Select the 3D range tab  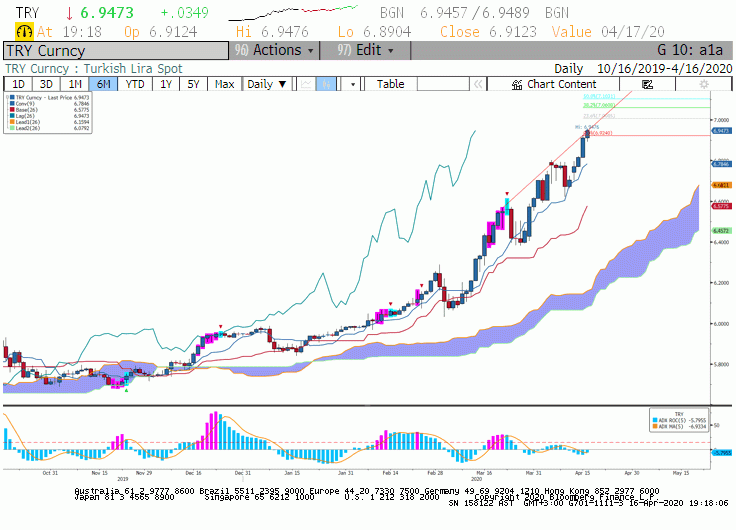point(46,84)
